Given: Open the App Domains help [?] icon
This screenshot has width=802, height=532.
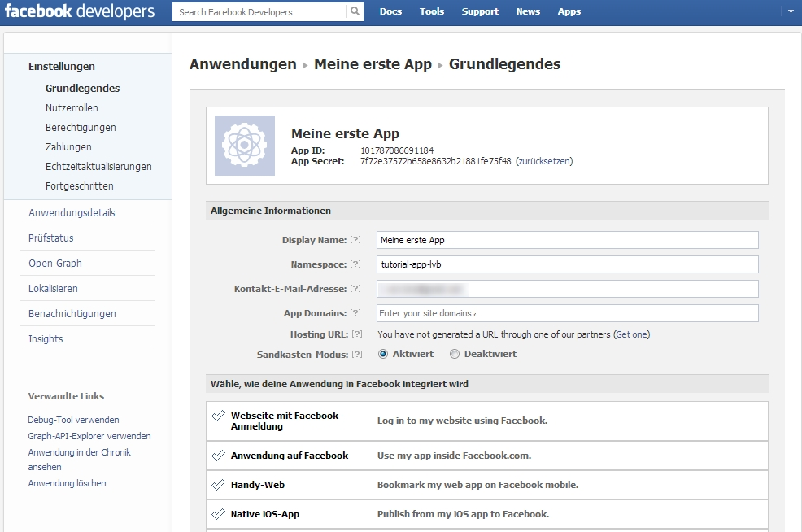Looking at the screenshot, I should pos(355,312).
